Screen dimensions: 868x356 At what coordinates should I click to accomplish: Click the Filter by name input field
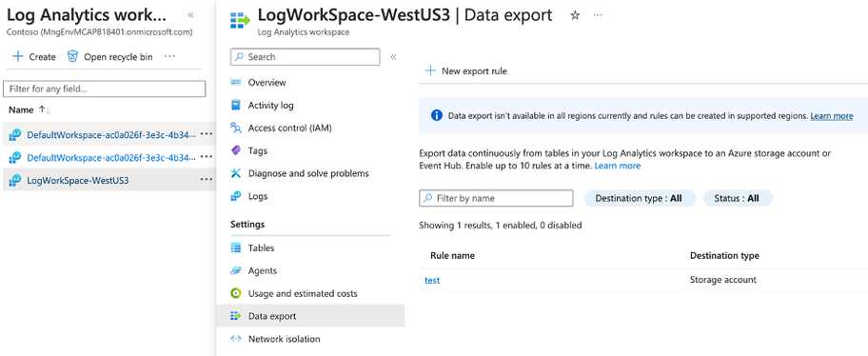click(x=496, y=198)
